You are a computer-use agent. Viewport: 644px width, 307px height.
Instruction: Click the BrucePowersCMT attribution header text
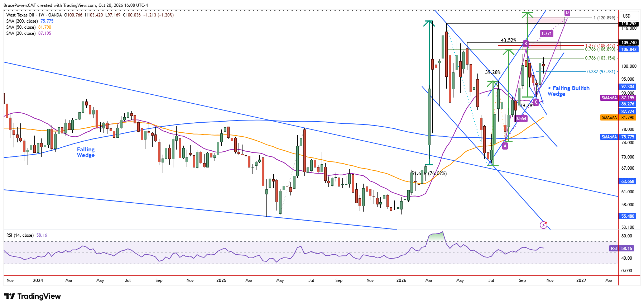click(76, 5)
